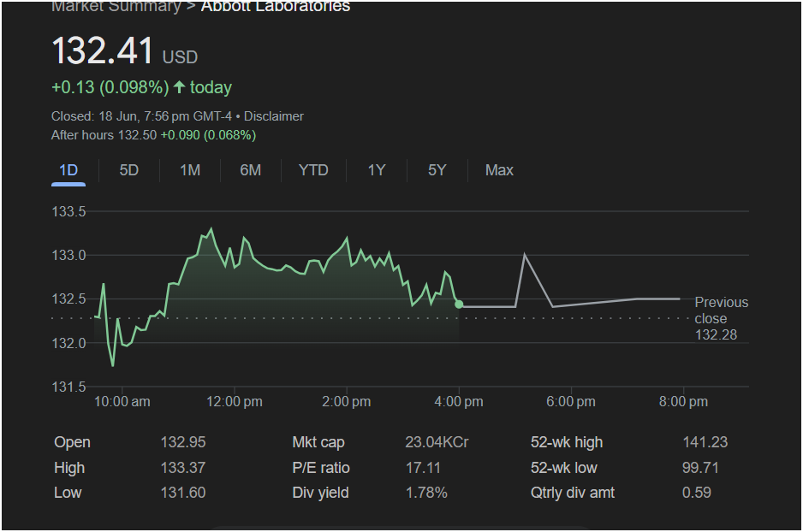Show the 1M price history
The width and height of the screenshot is (803, 532).
click(190, 170)
